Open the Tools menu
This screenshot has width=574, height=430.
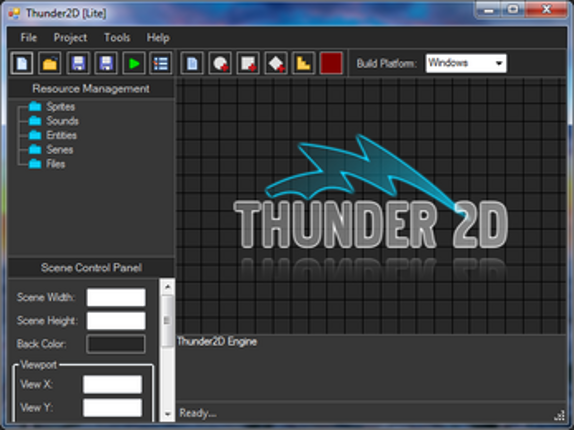click(117, 37)
